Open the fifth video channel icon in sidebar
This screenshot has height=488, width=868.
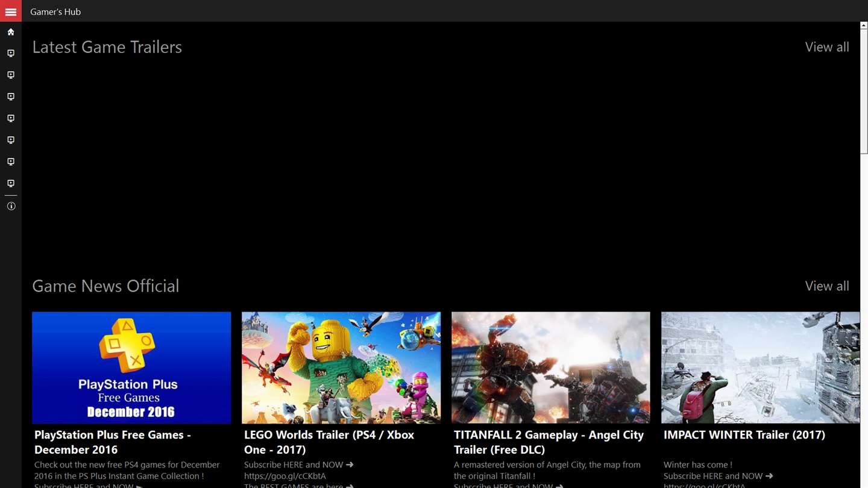[11, 140]
